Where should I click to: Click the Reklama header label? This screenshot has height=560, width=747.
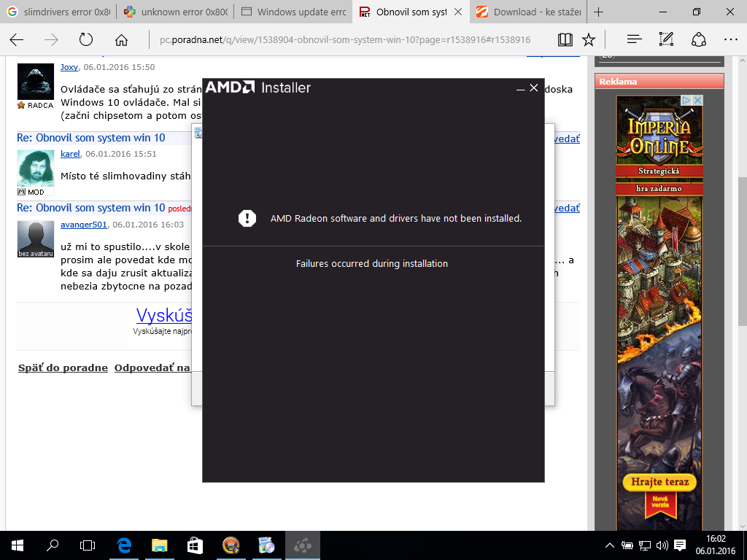tap(618, 82)
